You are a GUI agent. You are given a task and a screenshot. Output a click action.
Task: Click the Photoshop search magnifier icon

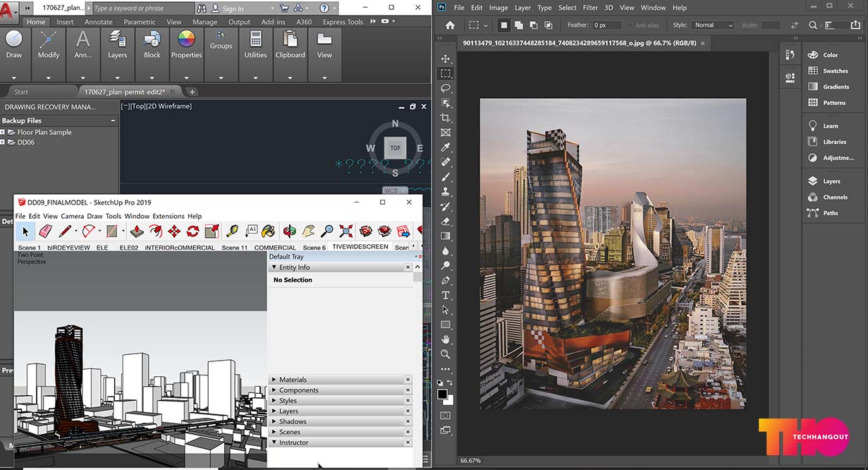pyautogui.click(x=813, y=25)
